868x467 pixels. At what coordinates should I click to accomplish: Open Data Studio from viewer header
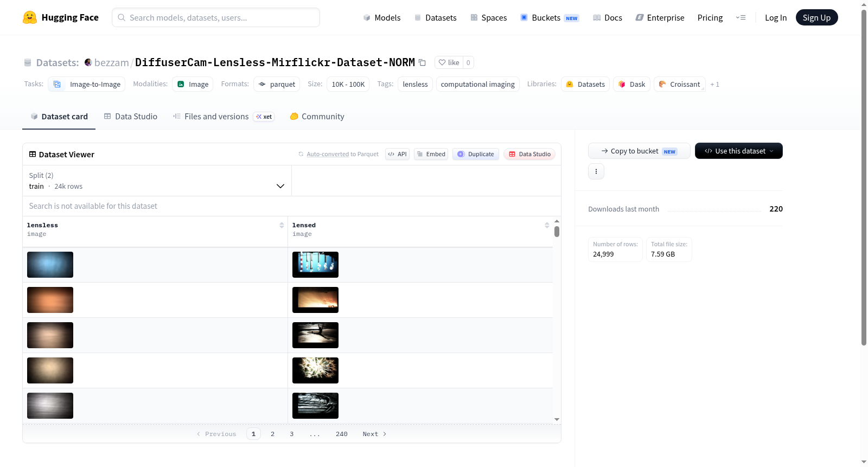pos(529,154)
